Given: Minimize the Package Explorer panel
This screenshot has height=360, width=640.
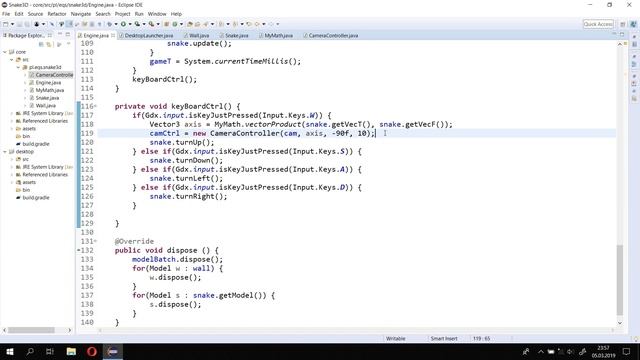Looking at the screenshot, I should tap(60, 35).
